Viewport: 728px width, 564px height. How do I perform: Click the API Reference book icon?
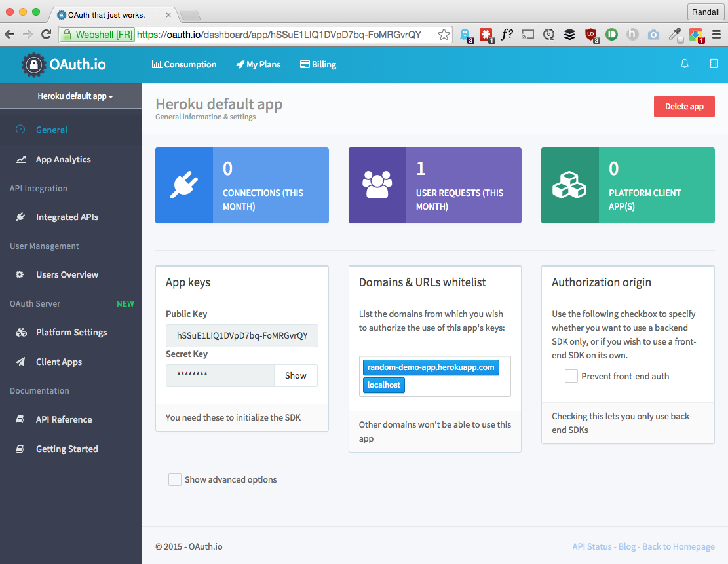pos(20,419)
